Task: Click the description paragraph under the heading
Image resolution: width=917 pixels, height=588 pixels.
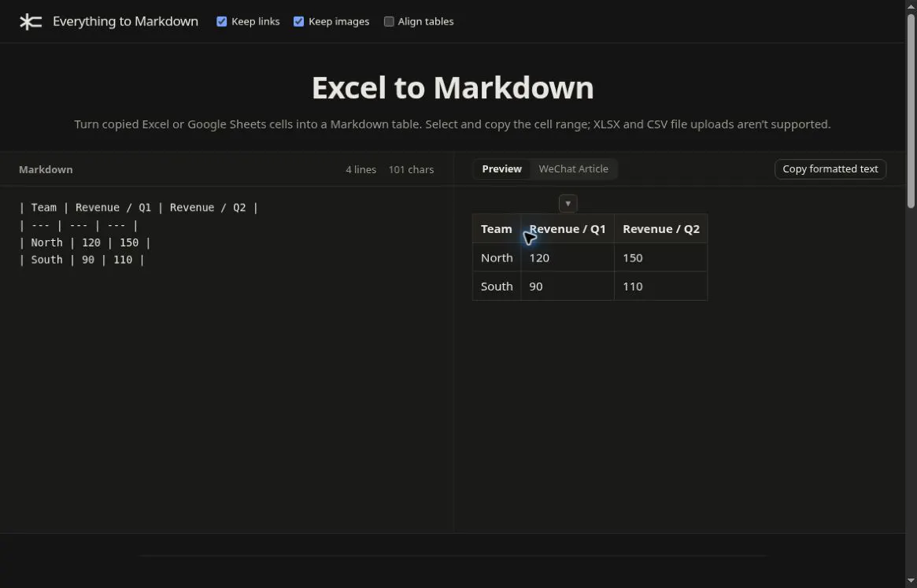Action: click(x=453, y=124)
